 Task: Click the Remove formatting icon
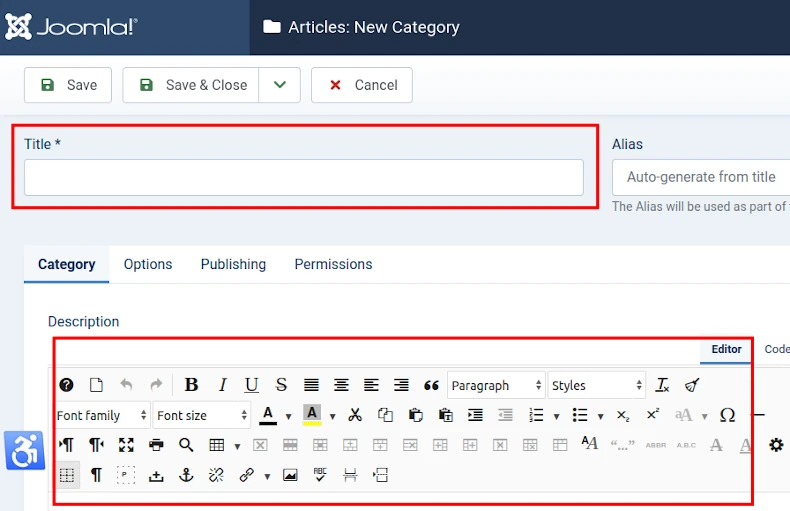point(662,386)
